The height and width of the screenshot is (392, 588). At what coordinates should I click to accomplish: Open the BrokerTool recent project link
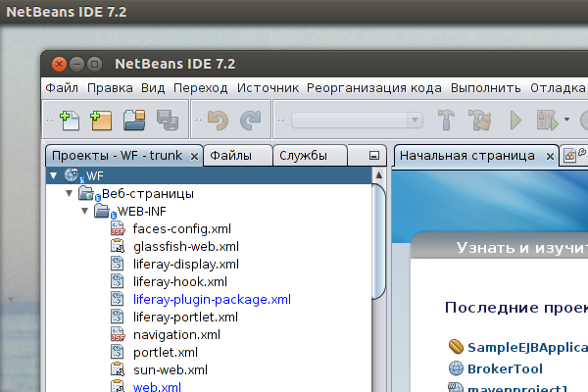(505, 368)
